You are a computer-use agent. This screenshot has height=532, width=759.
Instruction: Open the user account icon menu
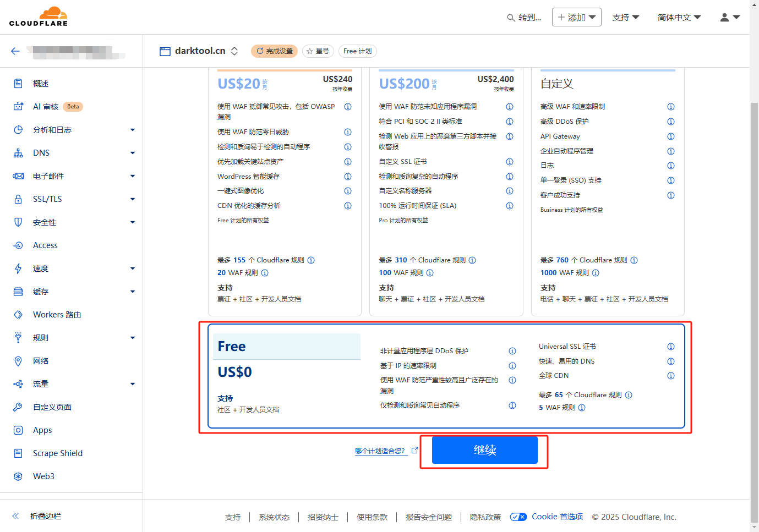coord(730,18)
